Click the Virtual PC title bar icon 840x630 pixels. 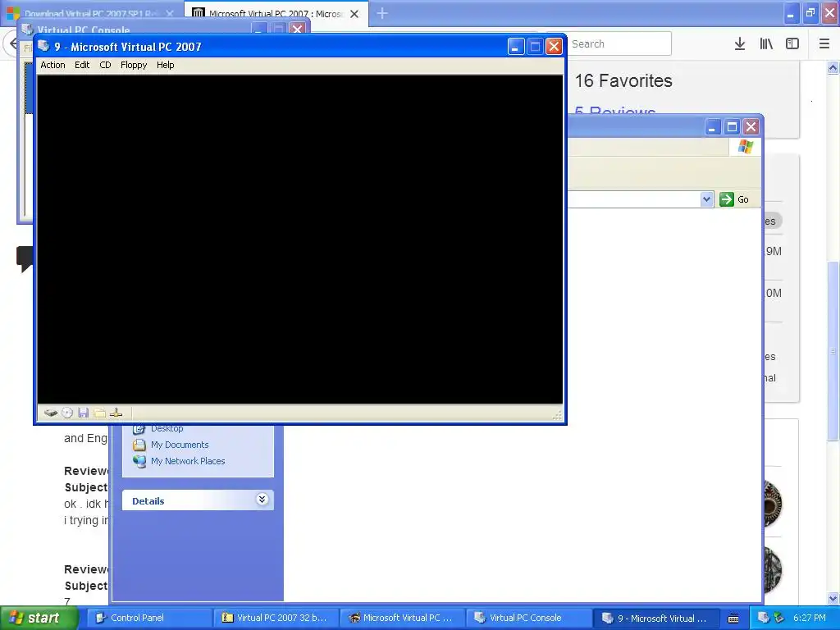coord(44,46)
